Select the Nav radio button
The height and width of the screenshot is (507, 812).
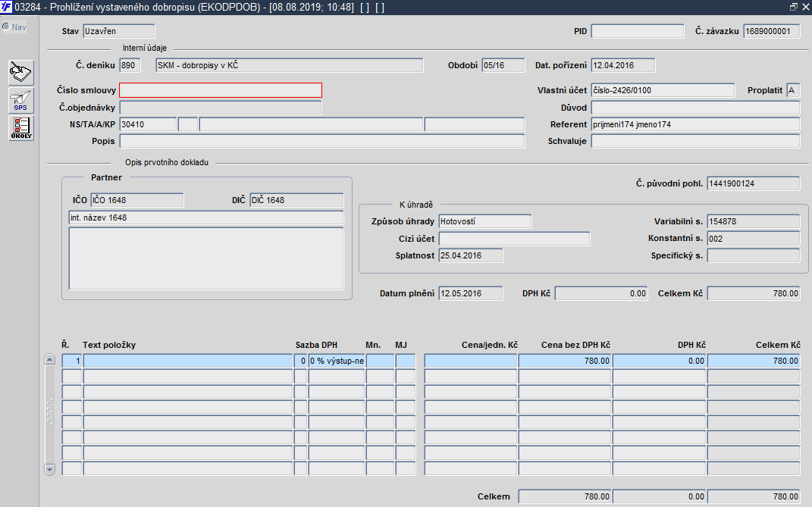6,27
